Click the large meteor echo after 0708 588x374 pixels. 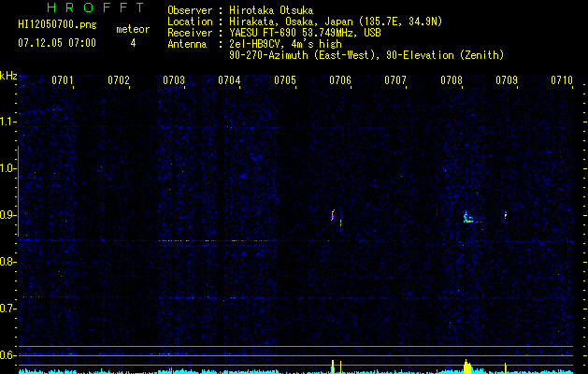pos(468,218)
